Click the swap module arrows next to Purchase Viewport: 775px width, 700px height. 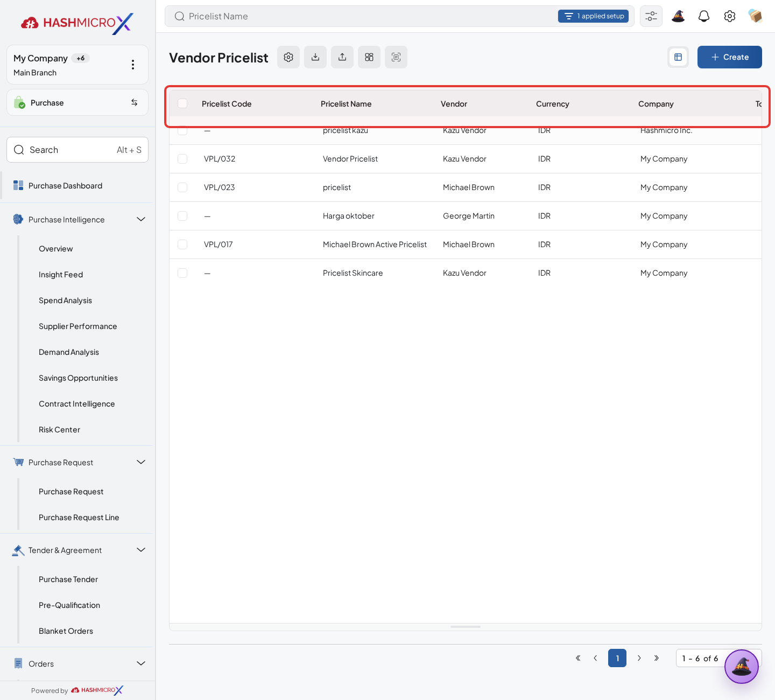click(135, 102)
